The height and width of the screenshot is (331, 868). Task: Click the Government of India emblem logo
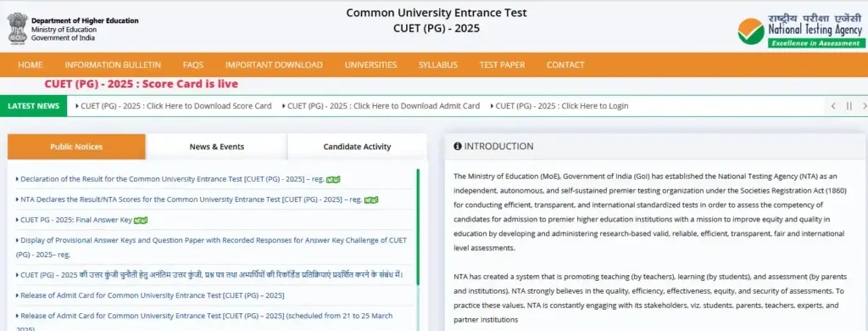click(x=17, y=28)
